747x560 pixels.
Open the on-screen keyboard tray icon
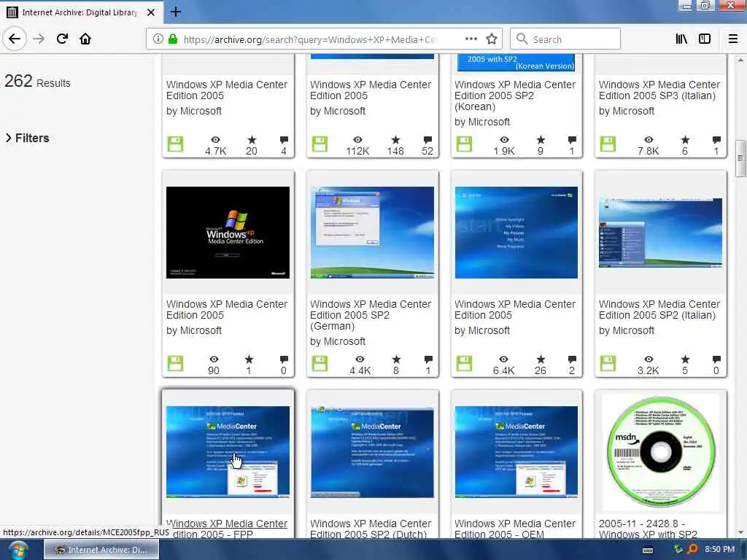[x=648, y=550]
